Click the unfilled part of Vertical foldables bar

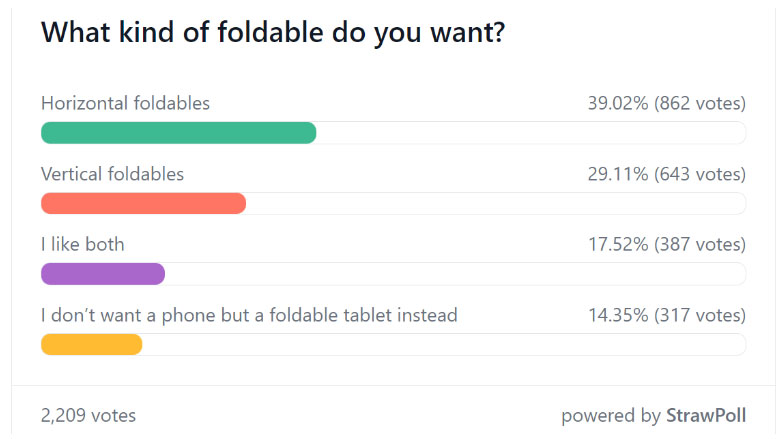pyautogui.click(x=495, y=204)
